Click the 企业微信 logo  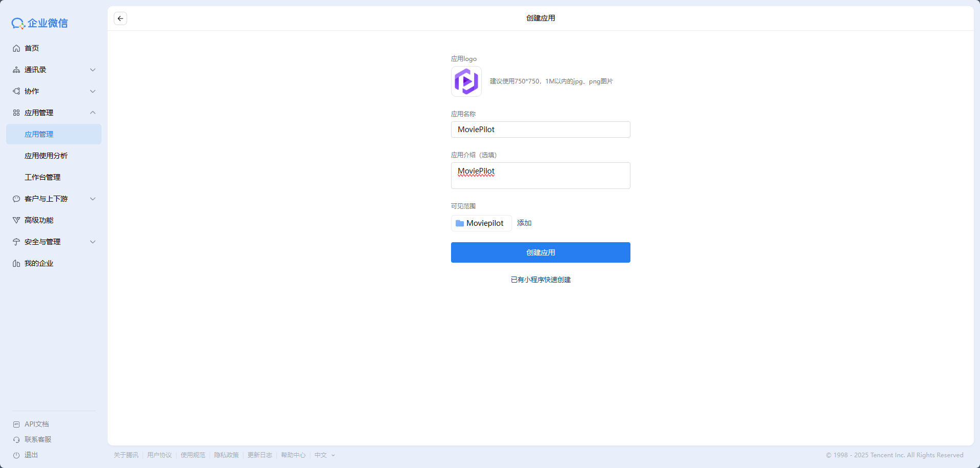click(40, 23)
